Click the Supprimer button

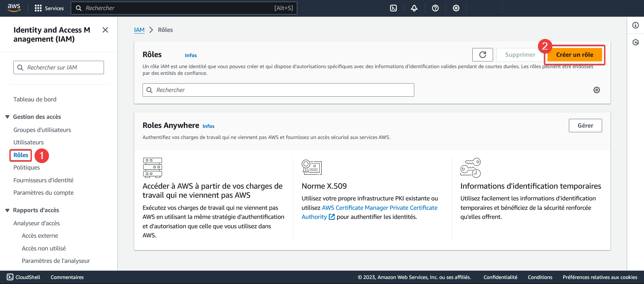[x=520, y=55]
